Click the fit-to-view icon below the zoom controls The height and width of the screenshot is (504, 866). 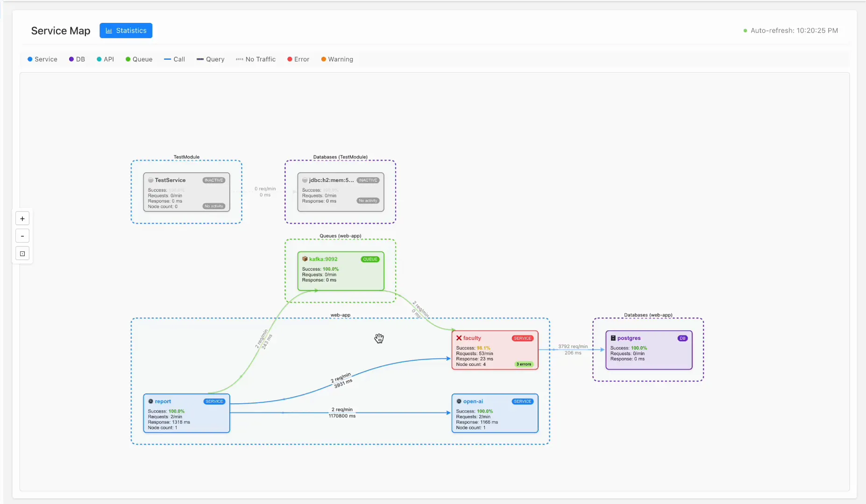22,253
